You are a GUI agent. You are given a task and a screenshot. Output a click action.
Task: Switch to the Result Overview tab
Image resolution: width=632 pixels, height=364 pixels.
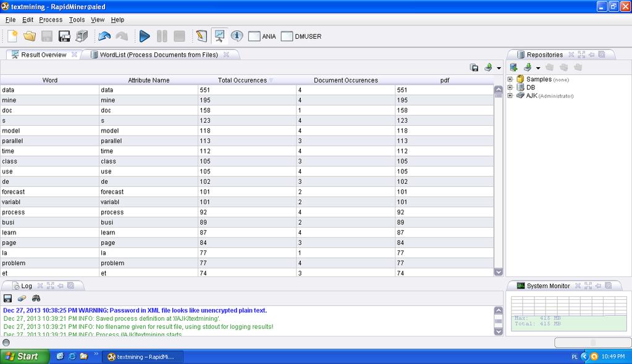pyautogui.click(x=43, y=55)
